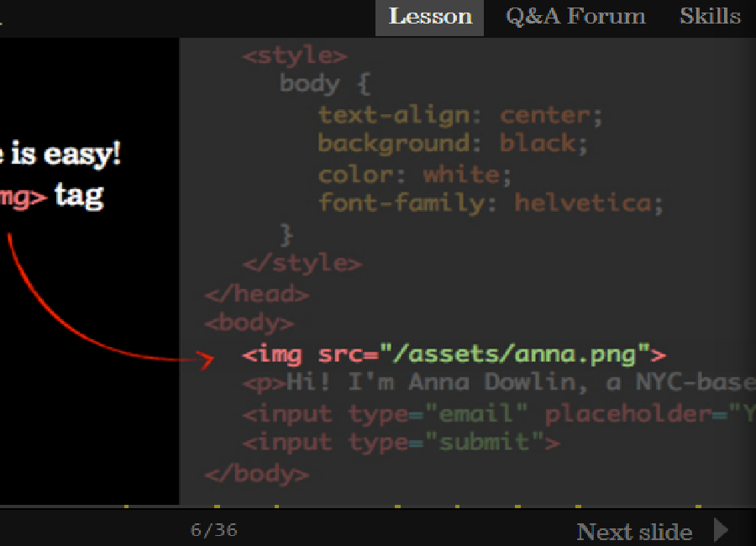Click the opening <style> tag line
Screen dimensions: 756x546
tap(294, 56)
